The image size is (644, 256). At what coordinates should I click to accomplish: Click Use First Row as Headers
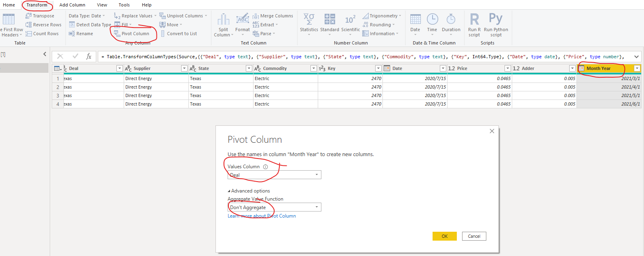11,25
